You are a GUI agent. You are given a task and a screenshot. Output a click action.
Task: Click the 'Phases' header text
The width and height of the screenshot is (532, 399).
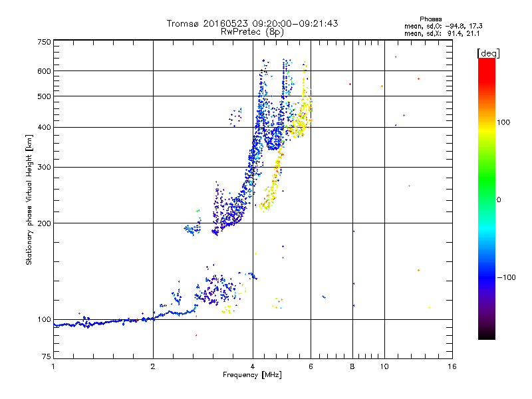coord(430,19)
